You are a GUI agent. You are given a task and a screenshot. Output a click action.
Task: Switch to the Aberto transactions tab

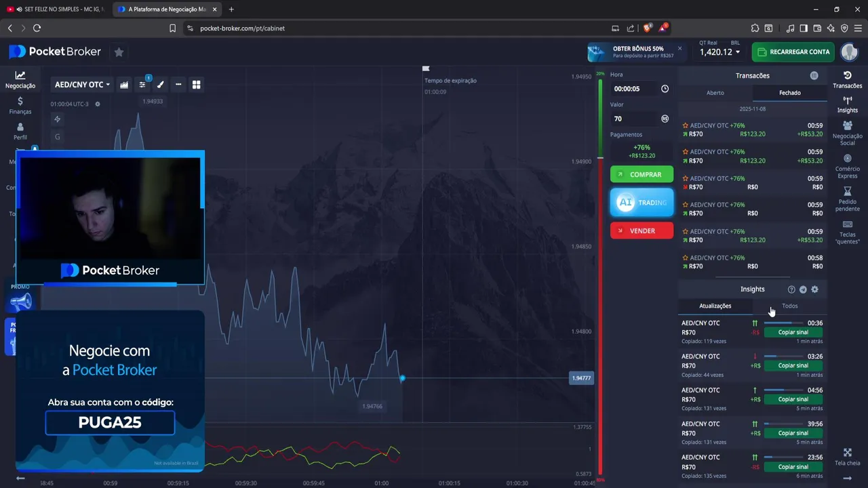(715, 93)
